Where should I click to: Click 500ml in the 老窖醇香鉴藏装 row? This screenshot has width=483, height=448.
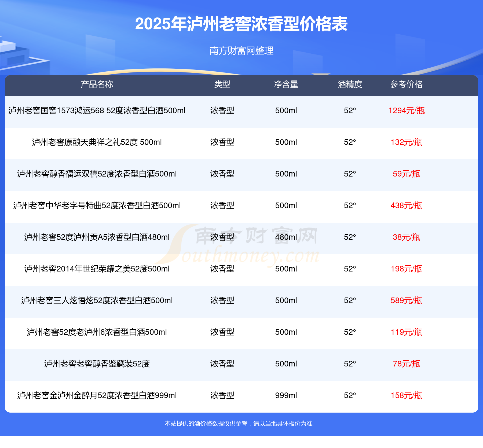coord(286,364)
